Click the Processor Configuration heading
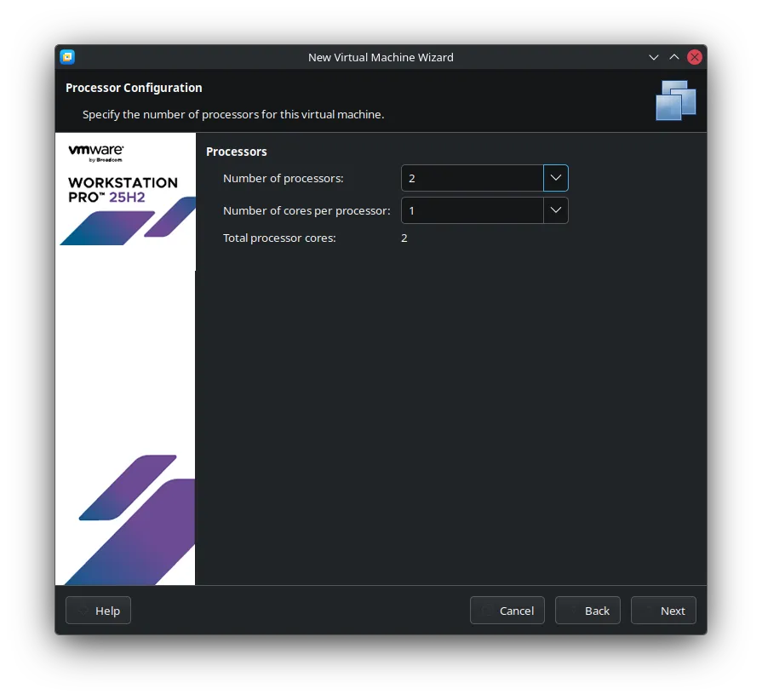 pyautogui.click(x=134, y=88)
